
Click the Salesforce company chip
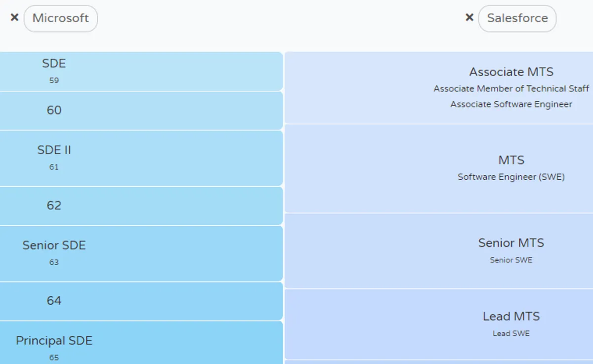click(x=517, y=19)
